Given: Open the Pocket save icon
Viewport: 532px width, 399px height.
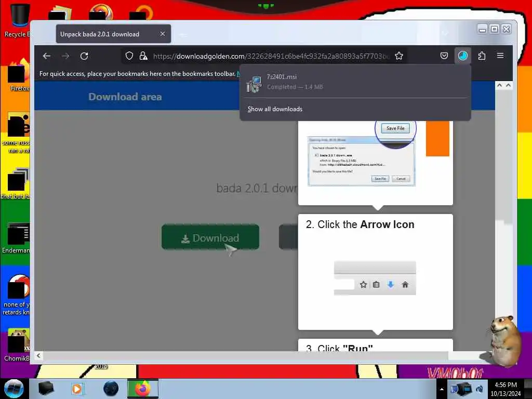Looking at the screenshot, I should pyautogui.click(x=444, y=56).
